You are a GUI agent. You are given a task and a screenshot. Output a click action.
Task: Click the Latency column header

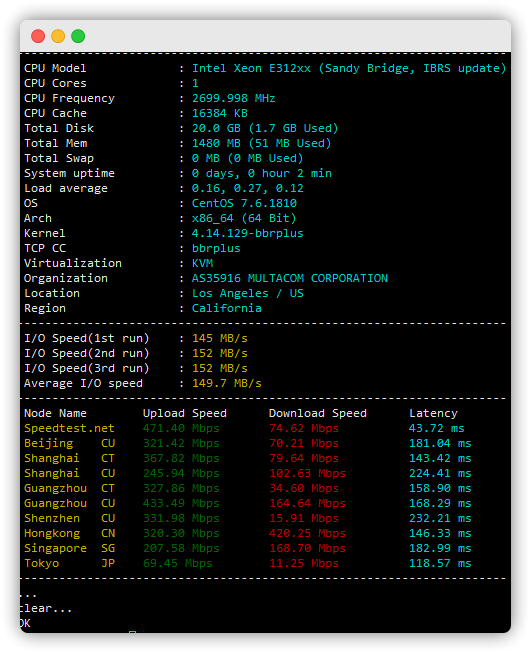pos(433,413)
